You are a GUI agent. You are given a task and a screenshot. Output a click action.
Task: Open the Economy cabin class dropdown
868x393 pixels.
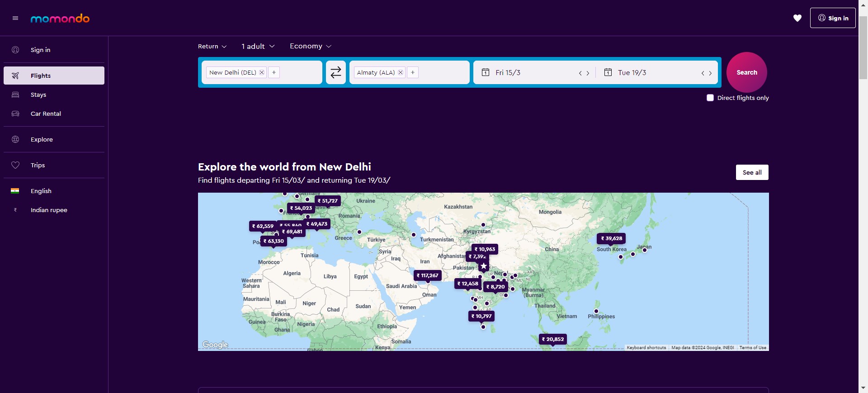coord(311,46)
